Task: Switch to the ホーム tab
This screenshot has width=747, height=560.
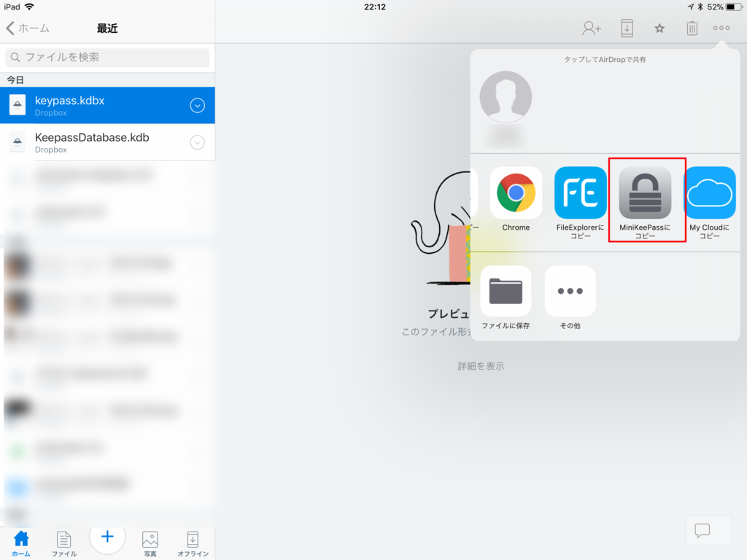Action: click(21, 544)
